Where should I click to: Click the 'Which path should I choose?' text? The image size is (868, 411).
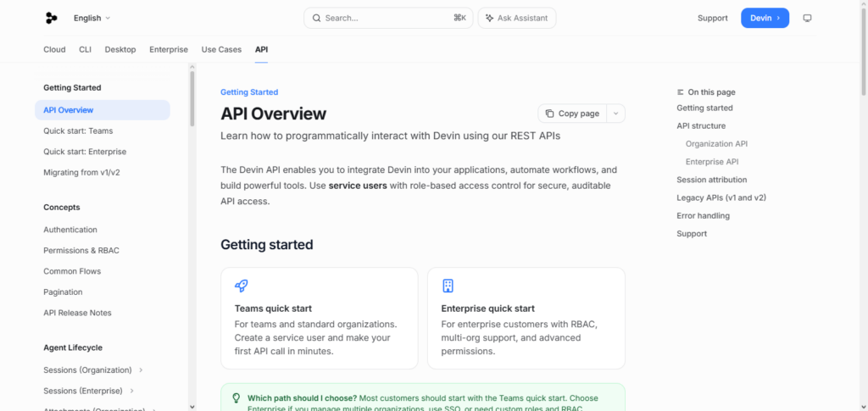pyautogui.click(x=303, y=397)
